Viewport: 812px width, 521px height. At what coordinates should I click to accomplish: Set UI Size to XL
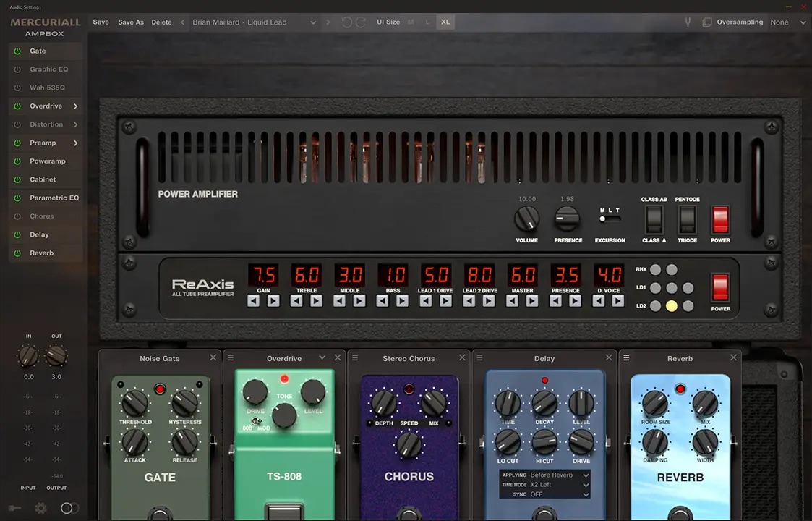[445, 22]
